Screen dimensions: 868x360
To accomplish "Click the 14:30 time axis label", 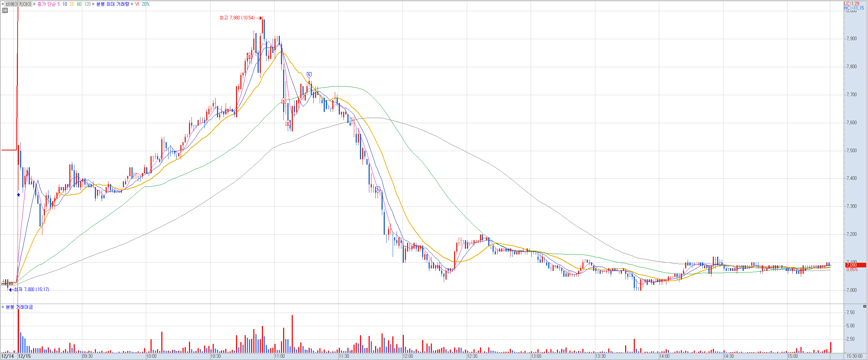I will pos(729,356).
